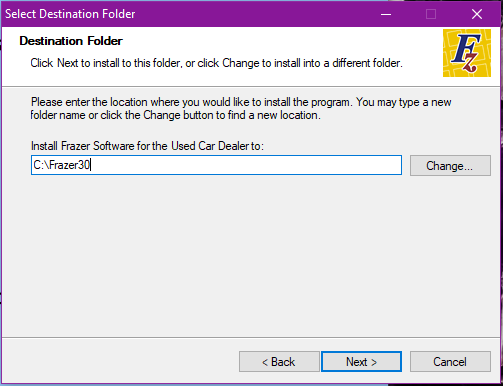503x386 pixels.
Task: Click the 'Install Frazer Software for' label
Action: pyautogui.click(x=147, y=146)
